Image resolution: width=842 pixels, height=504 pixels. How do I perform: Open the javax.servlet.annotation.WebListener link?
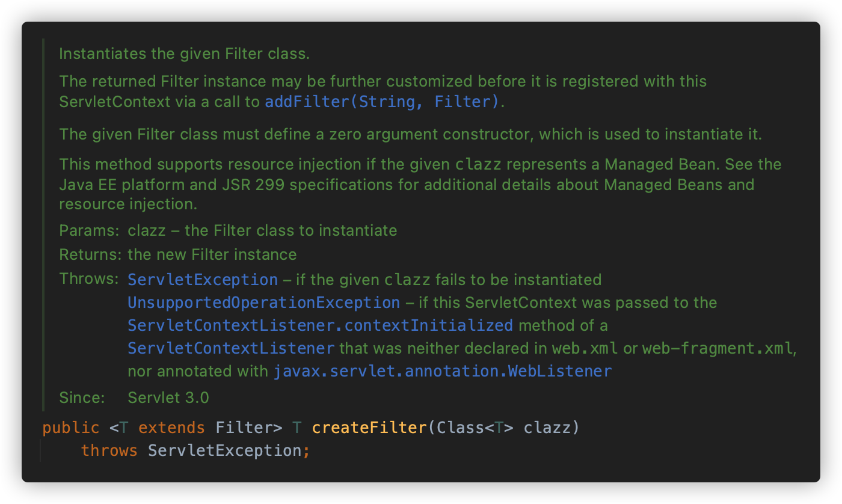tap(442, 371)
